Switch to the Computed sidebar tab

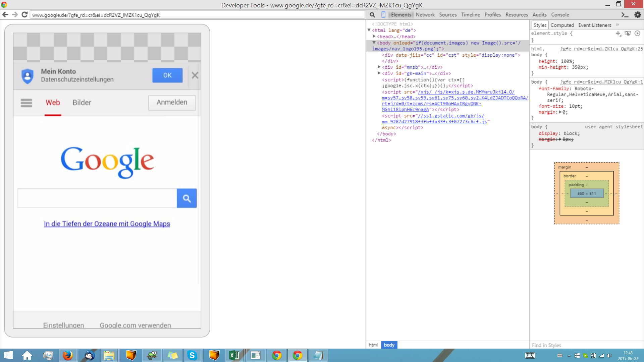(562, 25)
